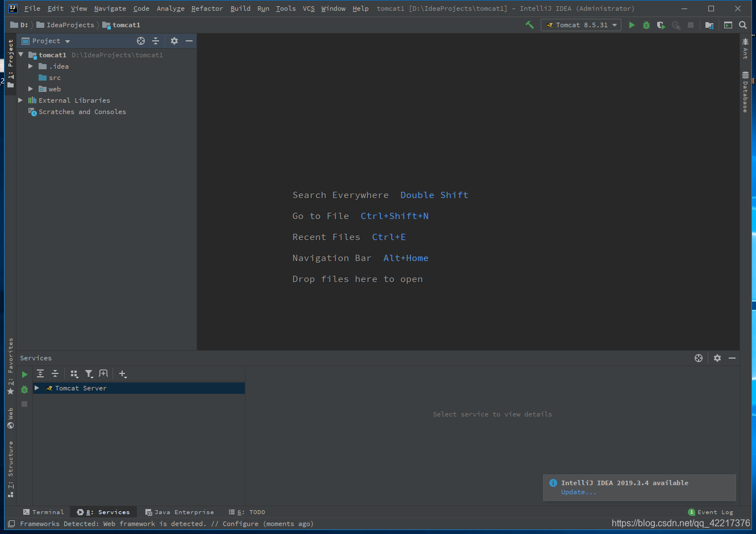Run with Coverage icon in toolbar
The width and height of the screenshot is (756, 534).
pyautogui.click(x=661, y=25)
